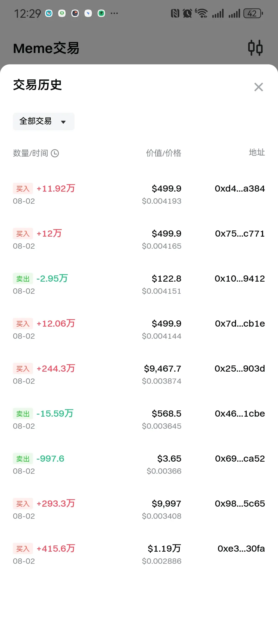The image size is (278, 644).
Task: Select the 卖出 tag of -2.95万 trade
Action: coord(23,279)
